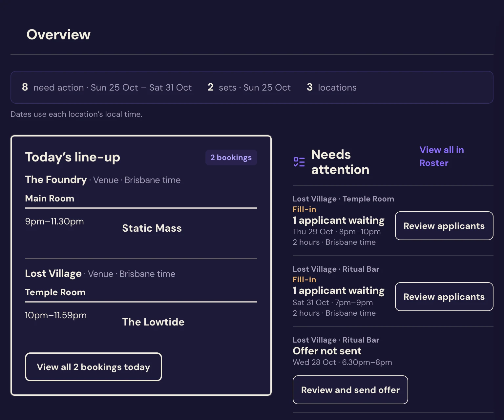Click the Needs attention checklist icon
Screen dimensions: 504x420
pyautogui.click(x=299, y=162)
